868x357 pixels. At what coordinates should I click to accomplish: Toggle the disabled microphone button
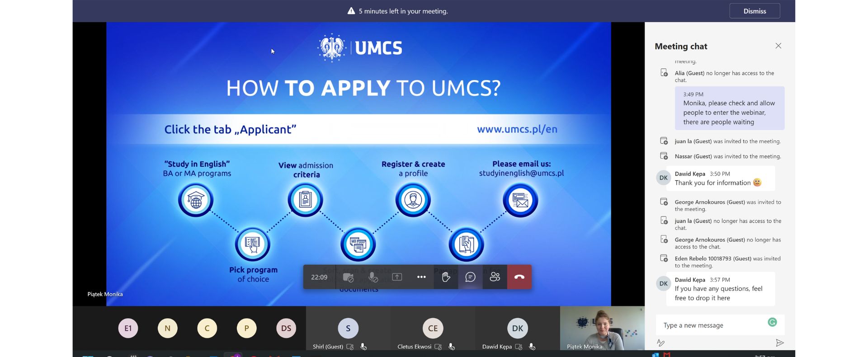click(373, 277)
